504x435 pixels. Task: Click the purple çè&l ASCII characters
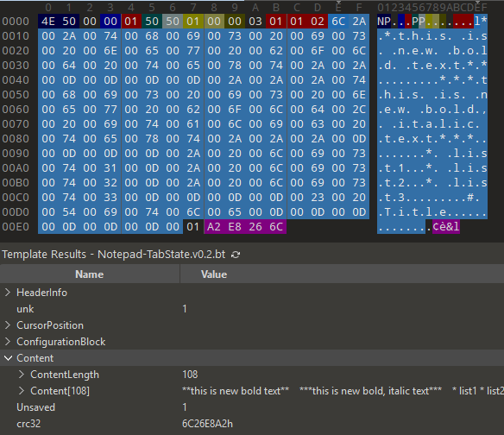(x=446, y=227)
